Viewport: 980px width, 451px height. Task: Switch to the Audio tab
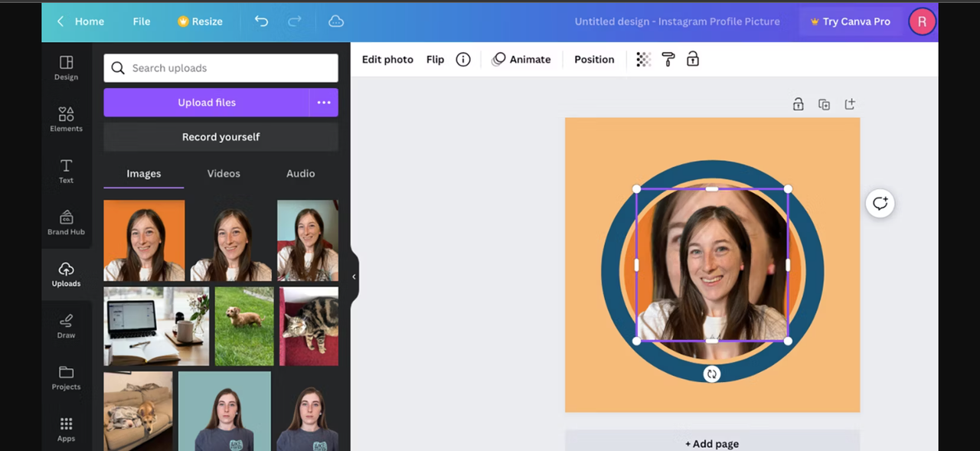[301, 174]
